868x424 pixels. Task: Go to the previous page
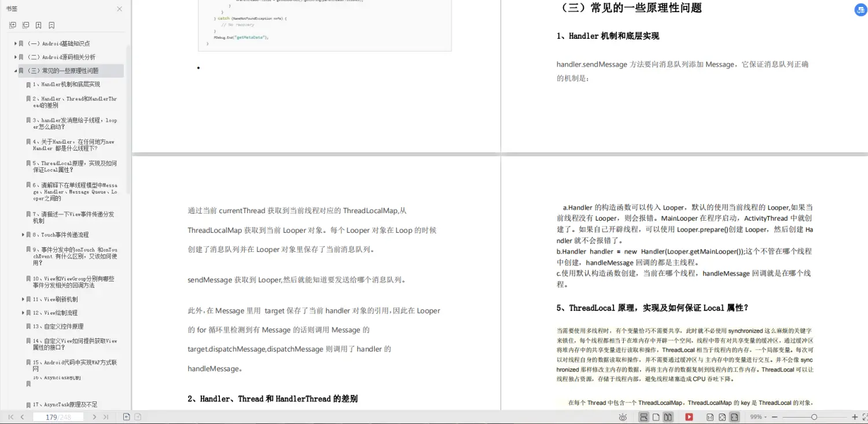[22, 417]
